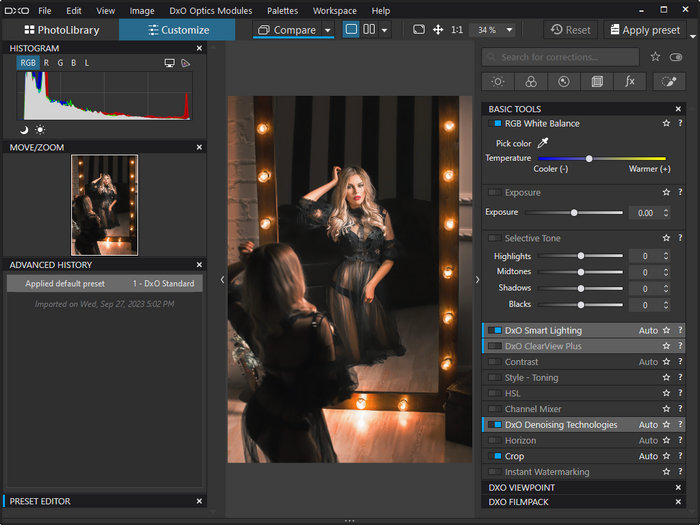Click the Fit to screen icon
This screenshot has width=700, height=525.
pos(418,30)
